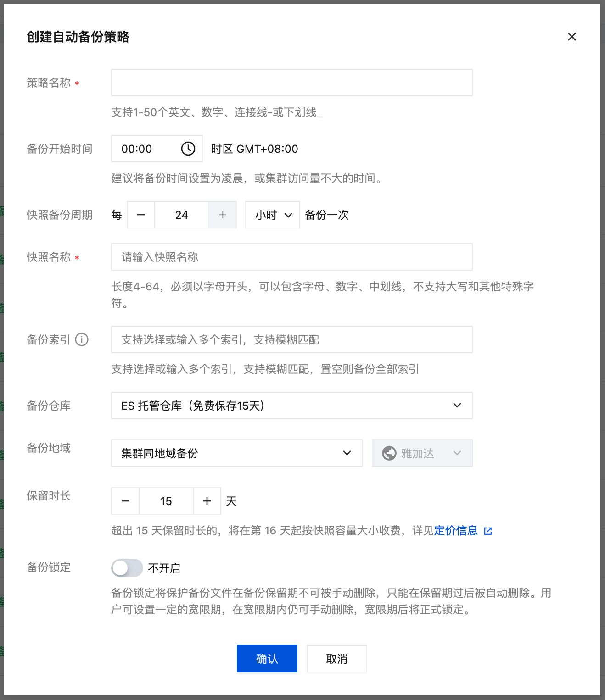Expand the ES 托管仓库 repository dropdown
This screenshot has width=605, height=700.
coord(292,406)
